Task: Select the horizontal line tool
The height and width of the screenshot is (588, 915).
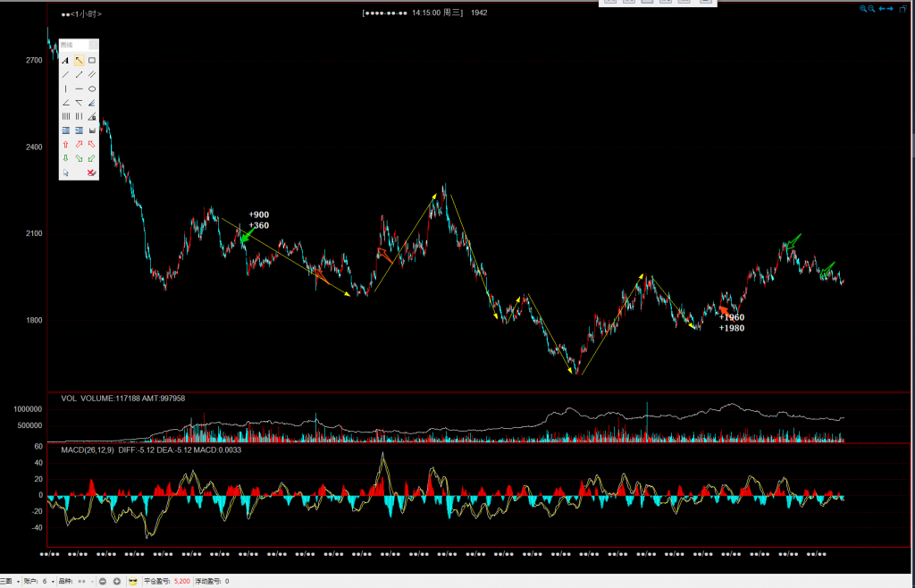Action: click(79, 88)
